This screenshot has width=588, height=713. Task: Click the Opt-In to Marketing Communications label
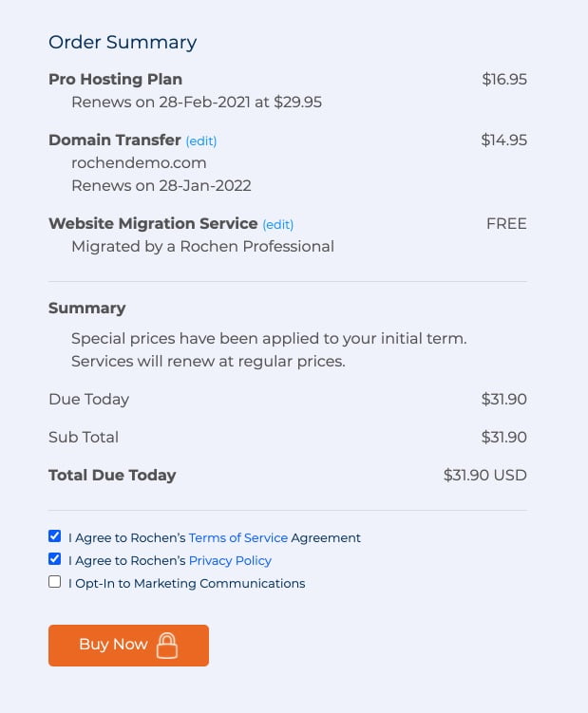tap(186, 583)
